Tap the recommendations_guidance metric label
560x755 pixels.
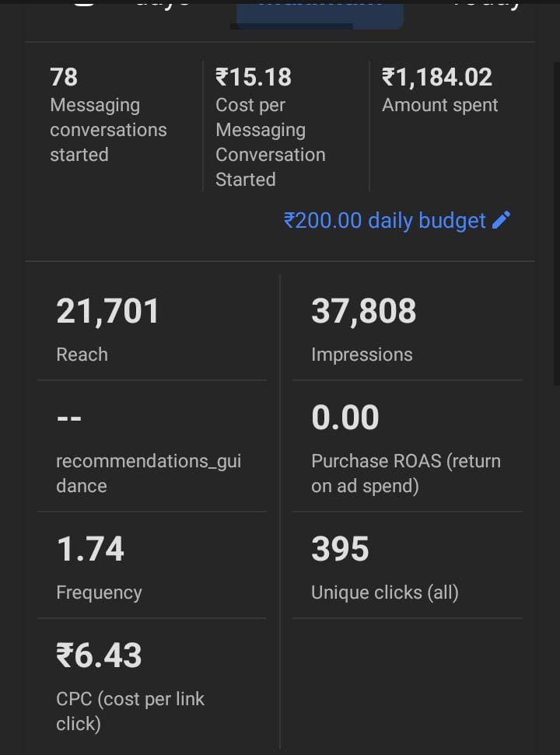tap(148, 473)
